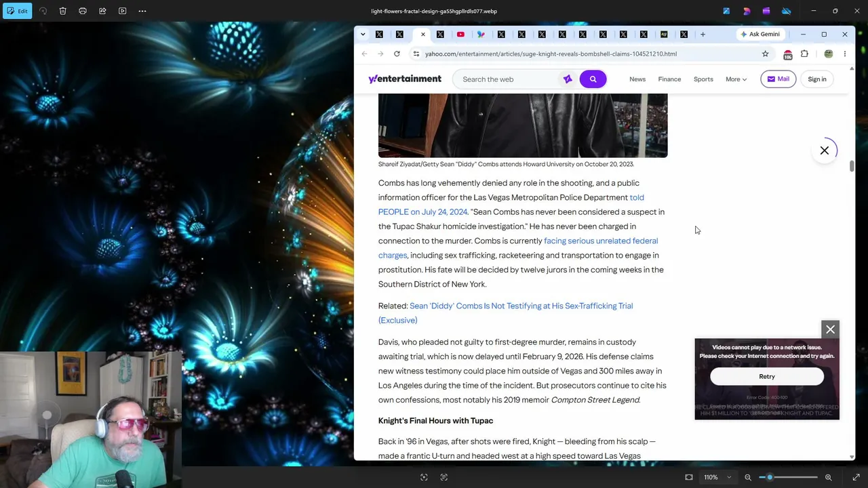Open Yahoo Mail button
868x488 pixels.
coord(778,79)
